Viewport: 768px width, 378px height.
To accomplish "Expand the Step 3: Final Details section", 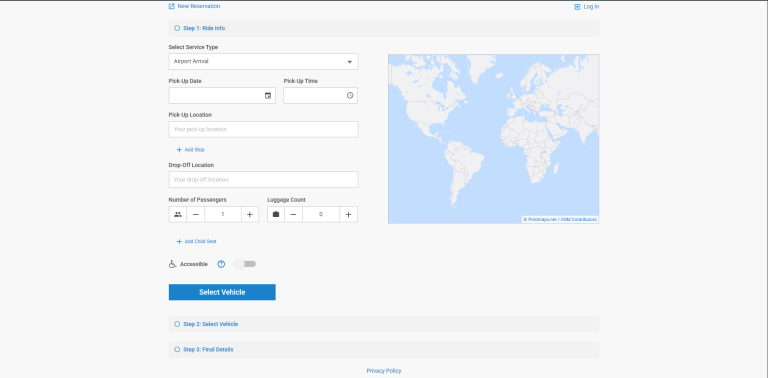I will click(384, 350).
